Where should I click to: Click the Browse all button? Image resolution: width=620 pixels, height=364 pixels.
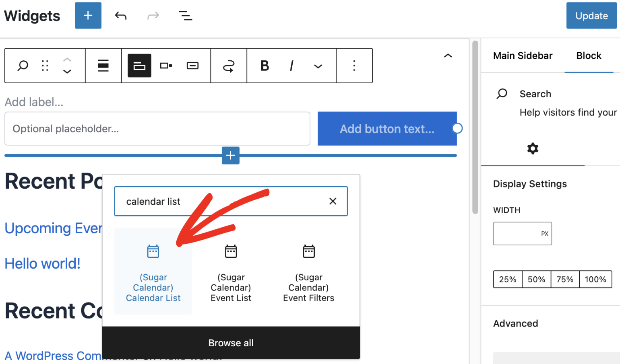pos(231,343)
